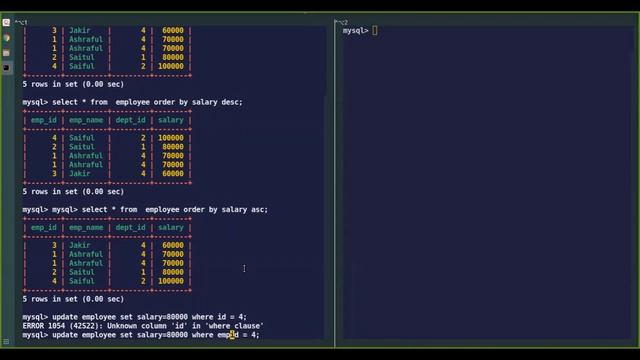Click emp_name header in the asc query table

point(86,228)
